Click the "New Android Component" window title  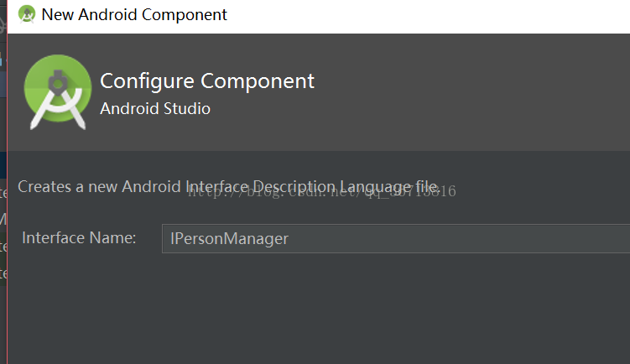[134, 14]
